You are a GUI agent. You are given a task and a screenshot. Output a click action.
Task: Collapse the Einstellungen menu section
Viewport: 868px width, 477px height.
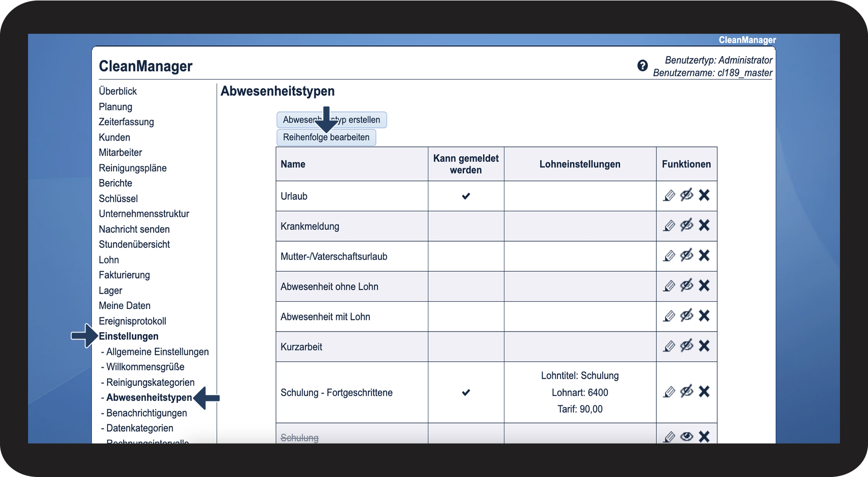[x=129, y=337]
